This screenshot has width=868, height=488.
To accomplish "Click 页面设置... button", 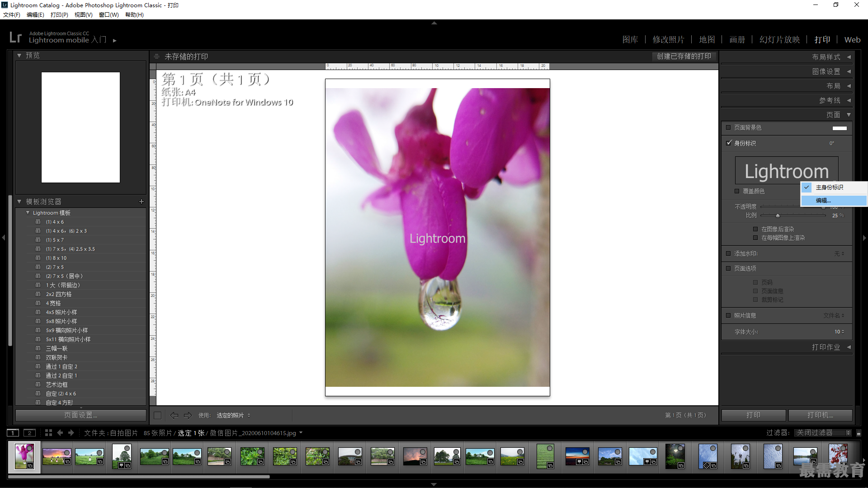I will 80,415.
